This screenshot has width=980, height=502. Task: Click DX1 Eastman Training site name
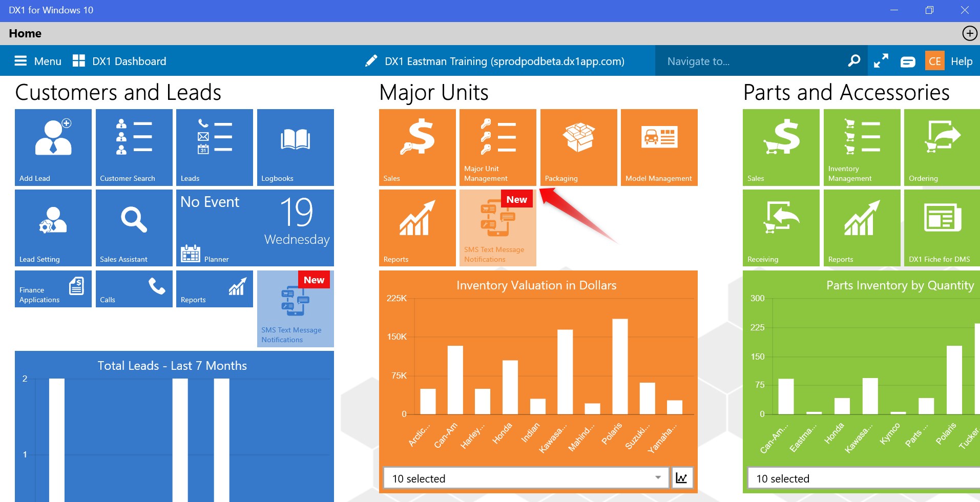tap(505, 61)
